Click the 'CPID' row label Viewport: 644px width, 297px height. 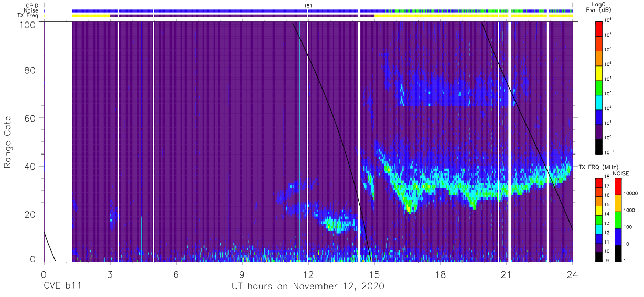click(33, 6)
